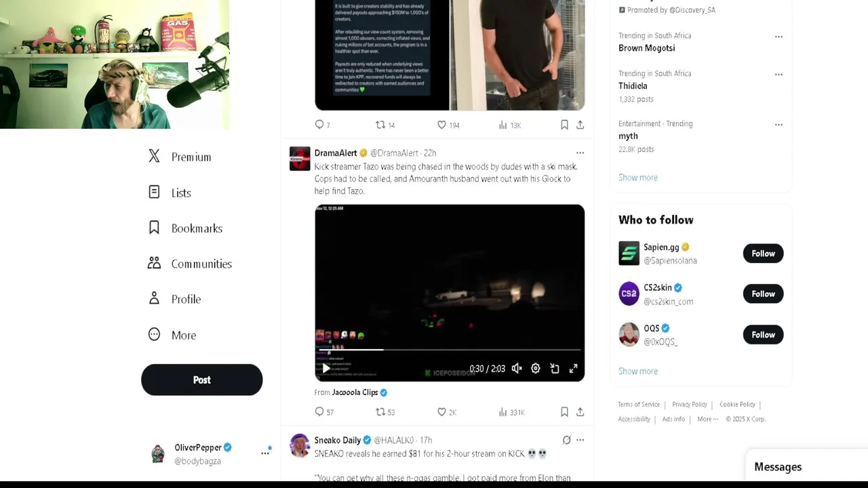Viewport: 868px width, 488px height.
Task: Click the Post button
Action: click(201, 380)
